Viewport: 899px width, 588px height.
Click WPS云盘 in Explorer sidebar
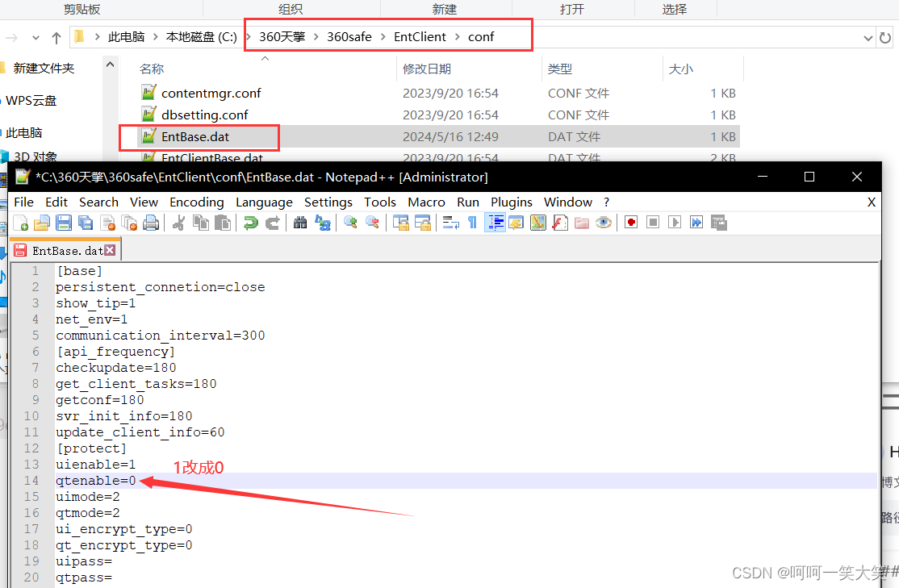point(31,100)
